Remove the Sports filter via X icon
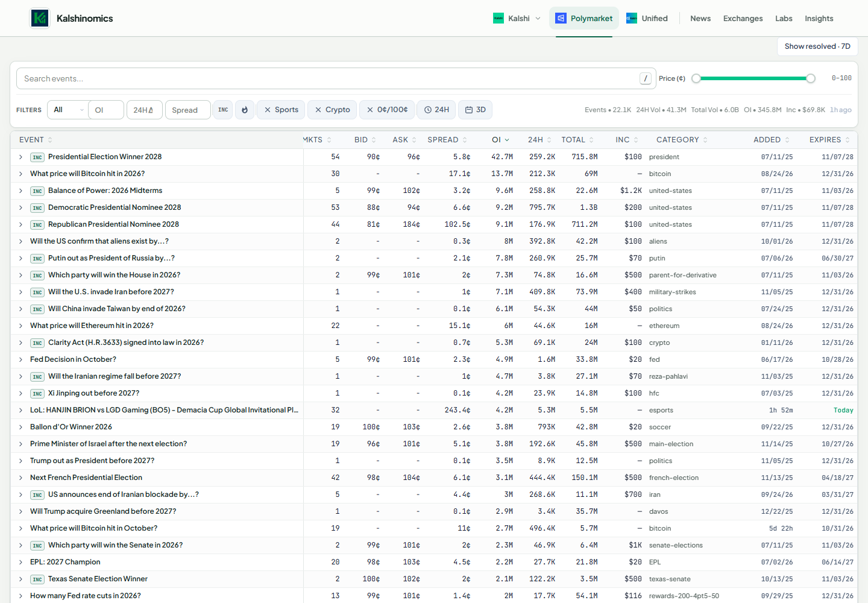The height and width of the screenshot is (603, 868). pos(268,110)
